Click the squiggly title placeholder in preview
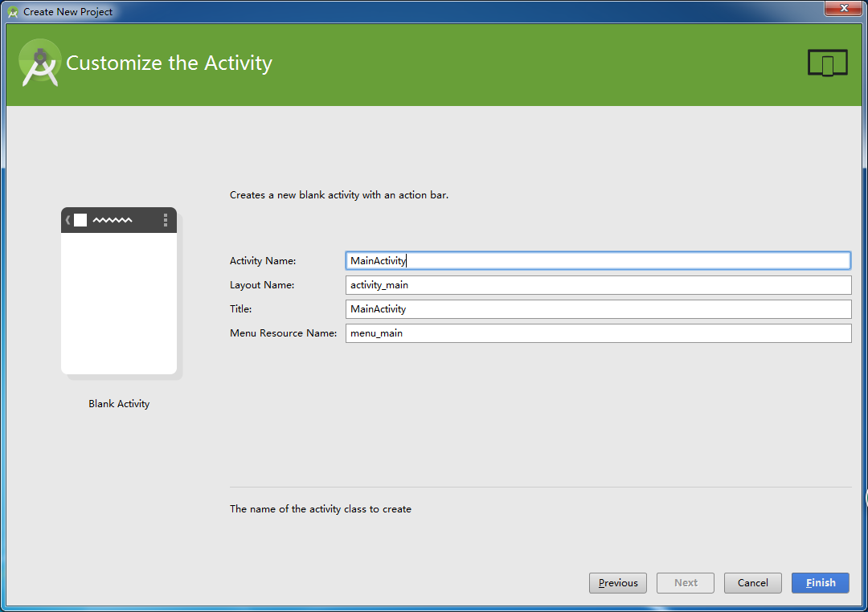Image resolution: width=868 pixels, height=612 pixels. (x=113, y=220)
